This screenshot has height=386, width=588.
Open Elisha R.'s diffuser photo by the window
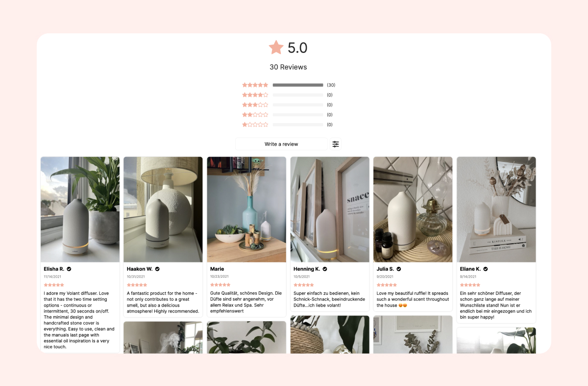80,209
